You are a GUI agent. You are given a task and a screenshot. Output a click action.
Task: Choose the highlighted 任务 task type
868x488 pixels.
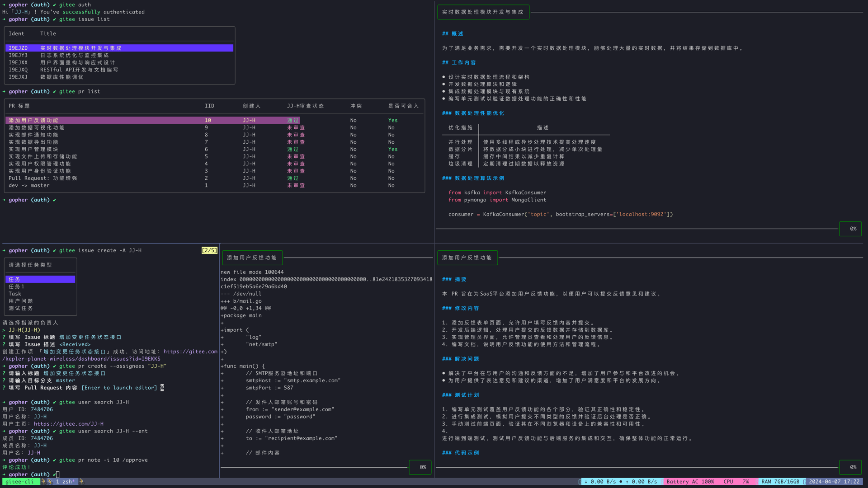pos(40,279)
